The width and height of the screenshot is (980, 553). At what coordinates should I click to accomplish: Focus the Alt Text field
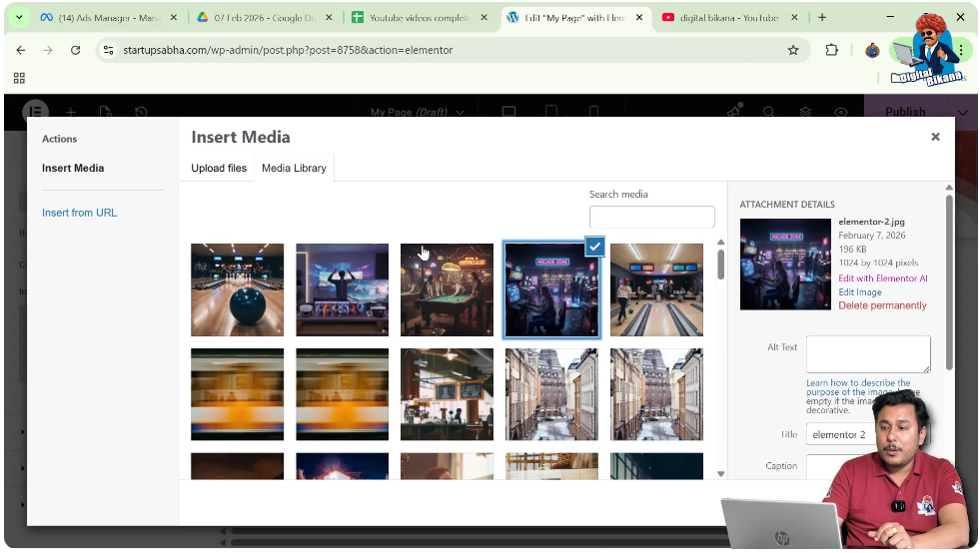tap(868, 354)
